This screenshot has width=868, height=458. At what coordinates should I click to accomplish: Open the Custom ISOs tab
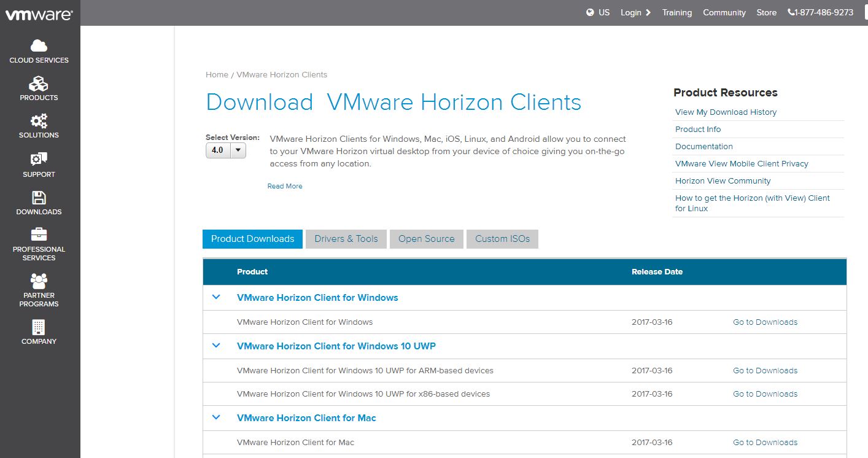tap(502, 239)
